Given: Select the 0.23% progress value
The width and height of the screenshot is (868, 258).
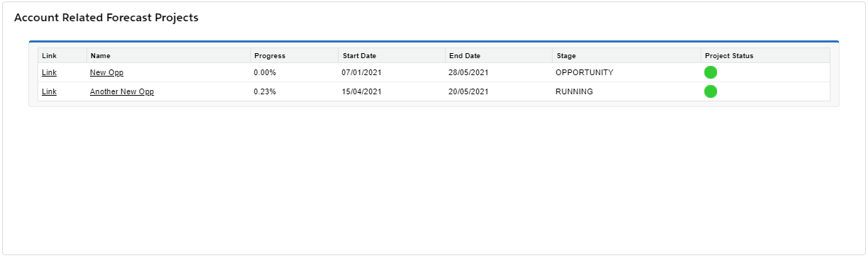Looking at the screenshot, I should (265, 91).
